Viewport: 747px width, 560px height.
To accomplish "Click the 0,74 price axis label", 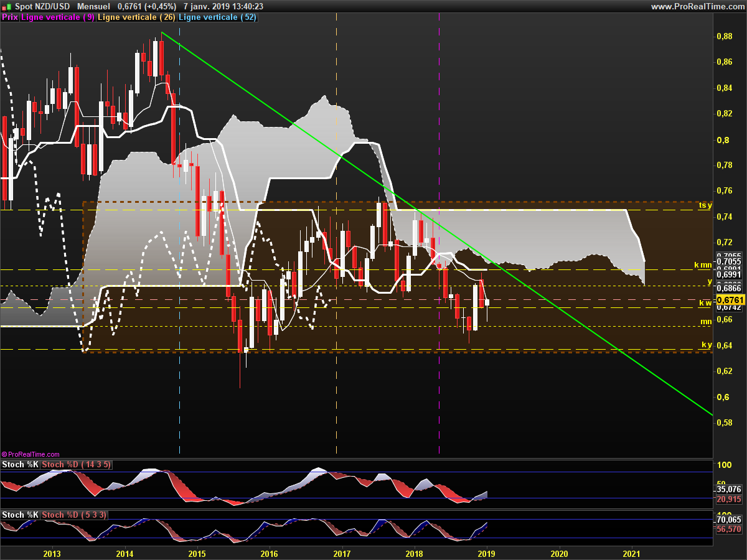I will pos(724,217).
